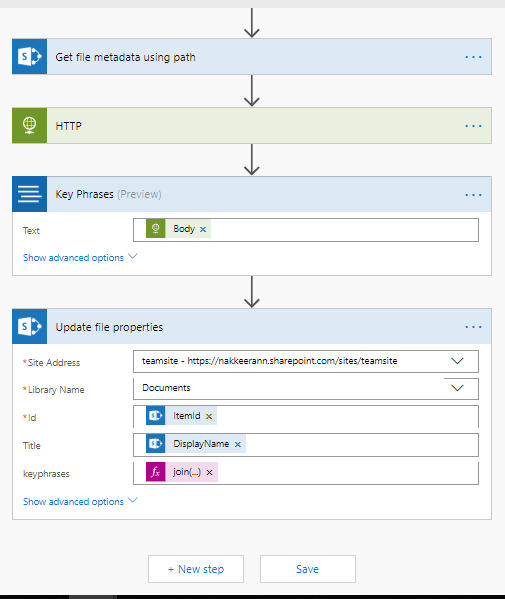Click SharePoint icon on Get file metadata step

29,57
